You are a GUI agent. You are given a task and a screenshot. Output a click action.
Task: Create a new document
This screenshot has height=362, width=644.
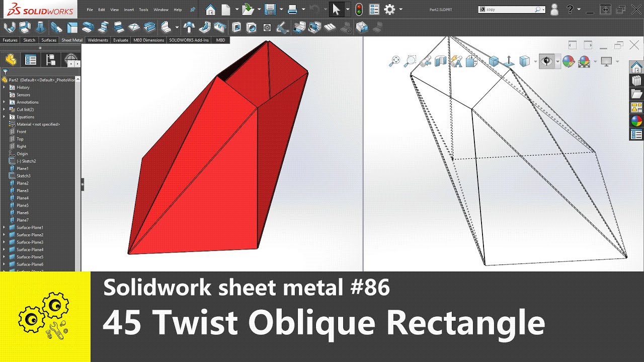click(x=226, y=10)
